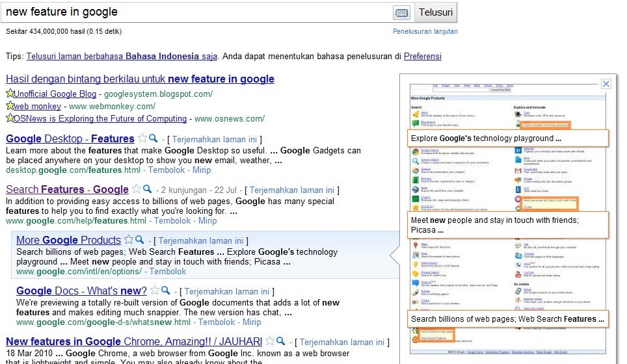Translate the More Google Products page

(x=201, y=241)
